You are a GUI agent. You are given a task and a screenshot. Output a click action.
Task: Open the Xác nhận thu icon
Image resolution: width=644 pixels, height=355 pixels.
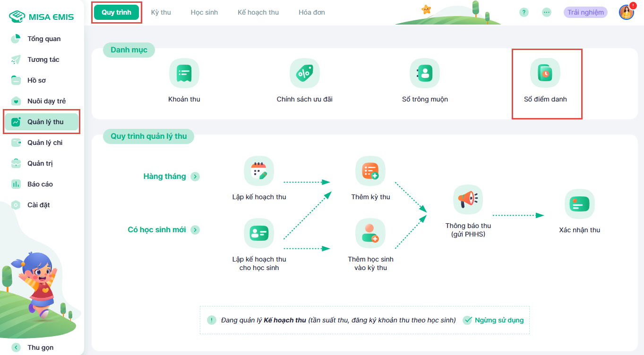579,204
